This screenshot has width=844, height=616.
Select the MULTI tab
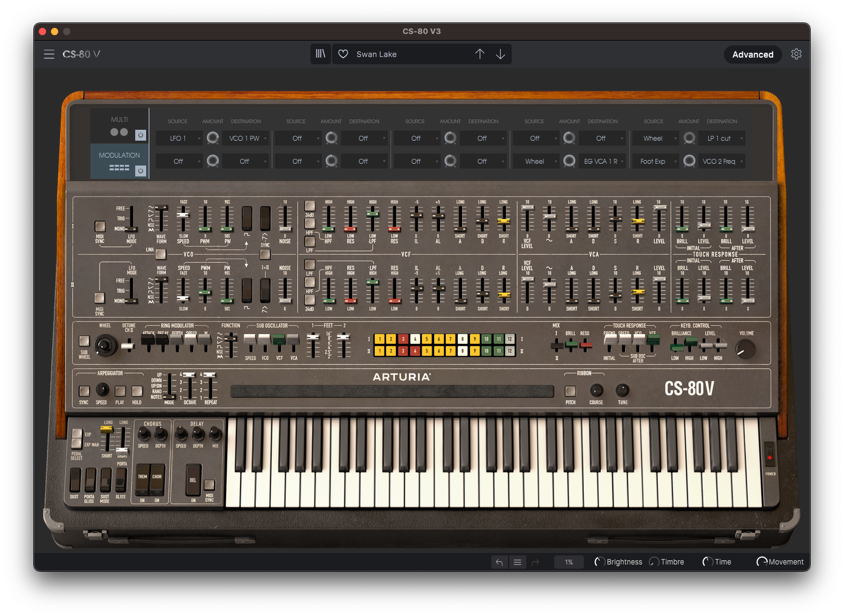pos(119,126)
